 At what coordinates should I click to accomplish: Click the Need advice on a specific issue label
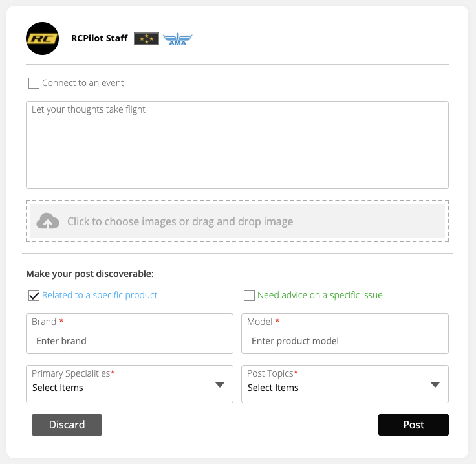tap(320, 295)
